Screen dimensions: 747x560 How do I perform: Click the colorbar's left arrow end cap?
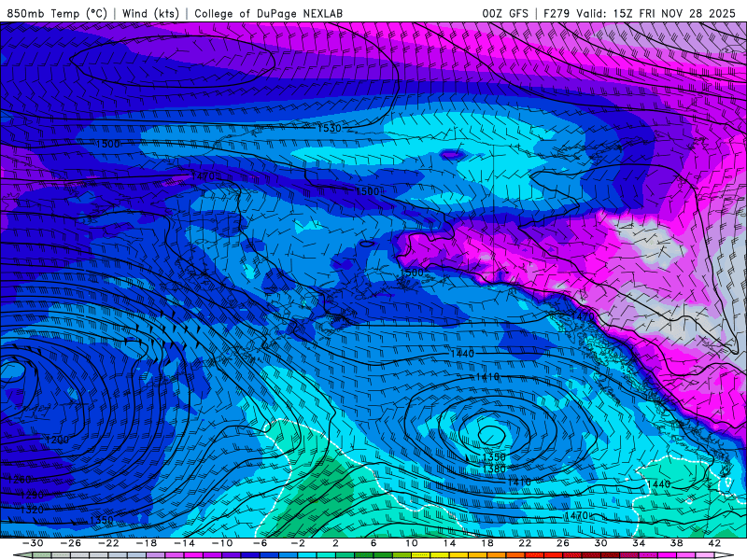[x=22, y=555]
